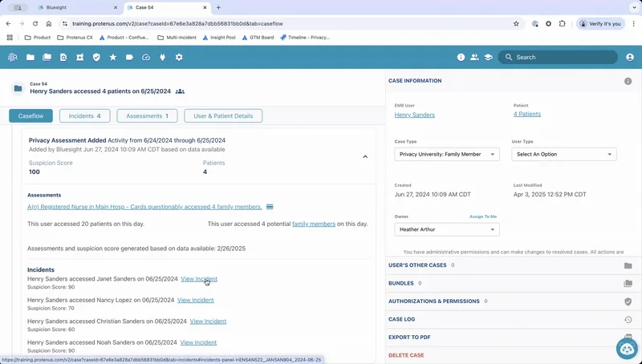Switch to User & Patient Details tab
The height and width of the screenshot is (364, 642).
[x=223, y=116]
